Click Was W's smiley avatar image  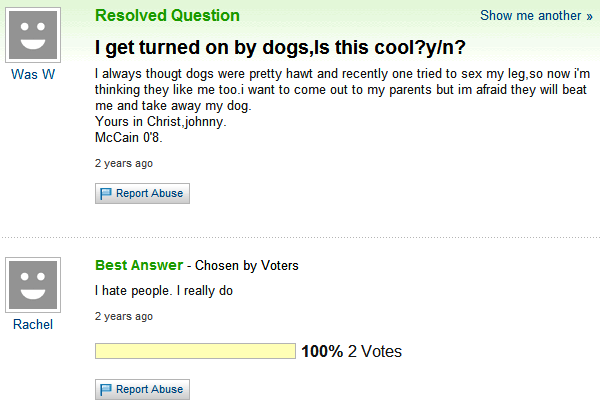pos(33,35)
